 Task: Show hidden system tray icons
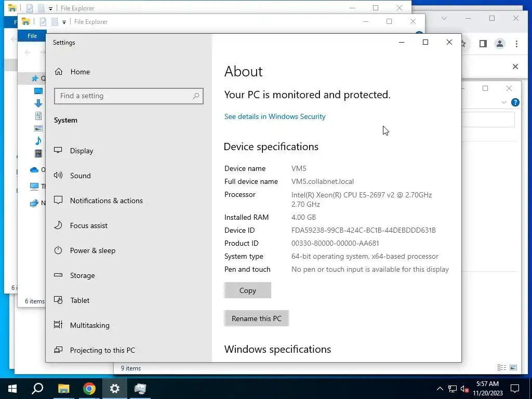click(440, 389)
